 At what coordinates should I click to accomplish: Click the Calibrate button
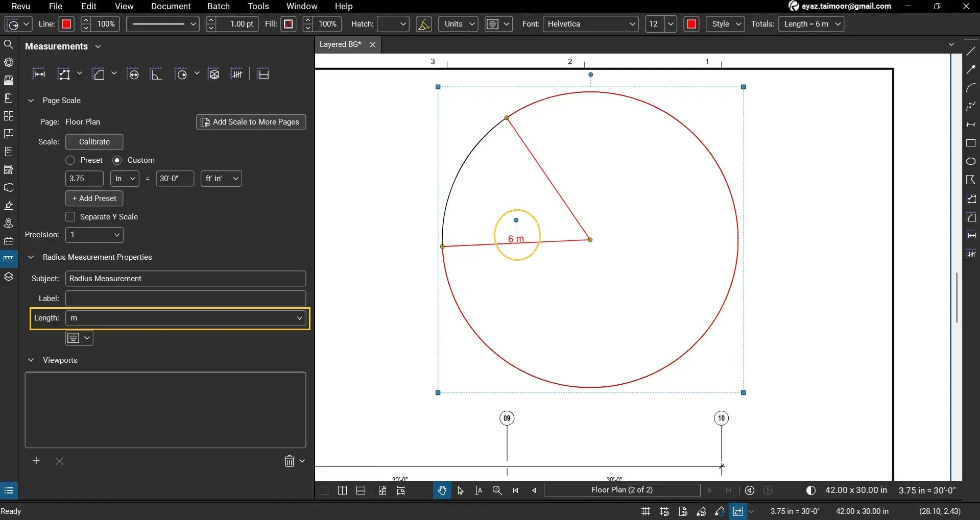point(94,142)
